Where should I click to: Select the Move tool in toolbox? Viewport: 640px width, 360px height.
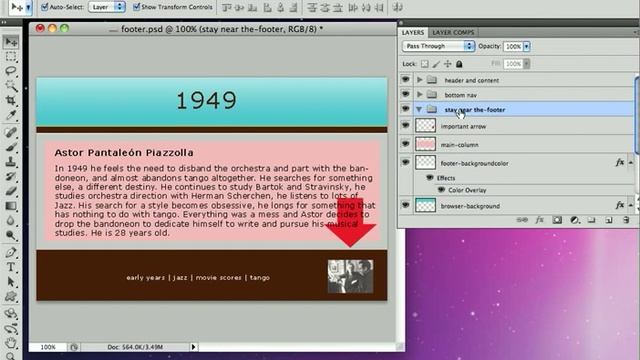point(11,42)
